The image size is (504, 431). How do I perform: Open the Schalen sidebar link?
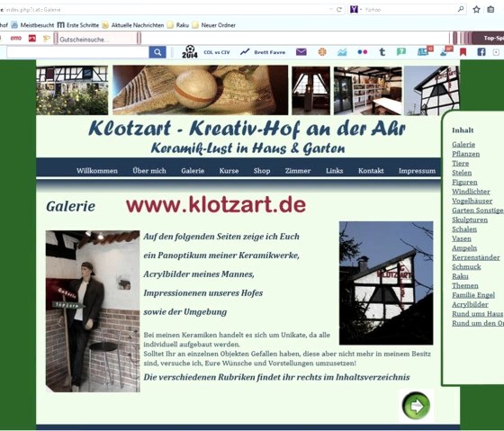tap(464, 229)
